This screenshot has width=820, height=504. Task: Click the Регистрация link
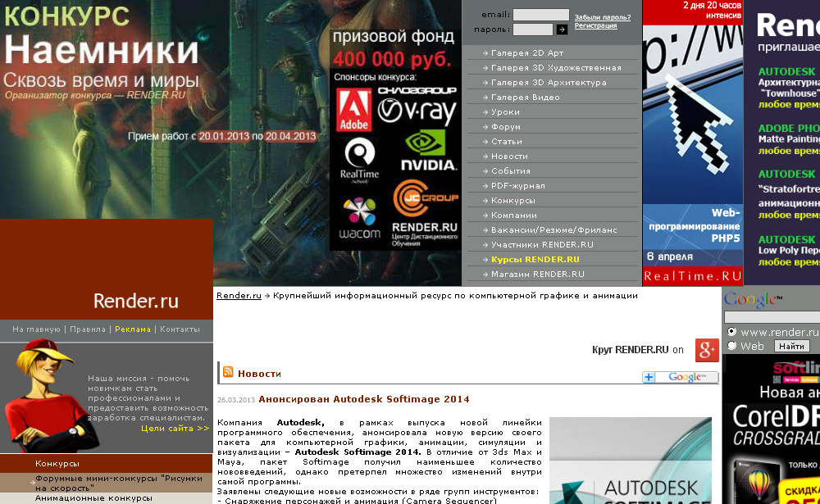595,25
